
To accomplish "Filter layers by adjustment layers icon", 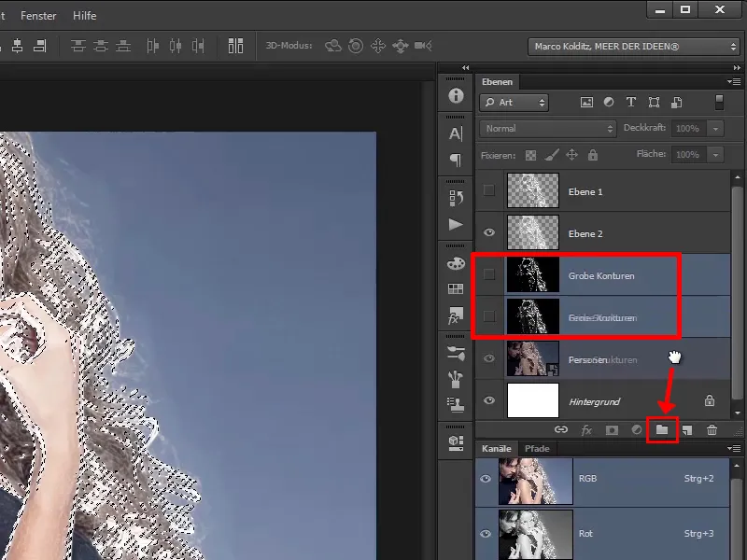I will click(609, 102).
